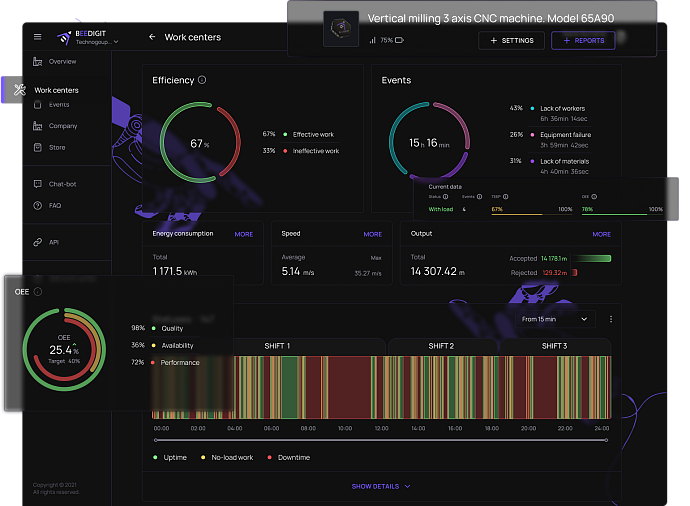Screen dimensions: 690x506
Task: Click the CNC machine thumbnail image
Action: tap(342, 28)
